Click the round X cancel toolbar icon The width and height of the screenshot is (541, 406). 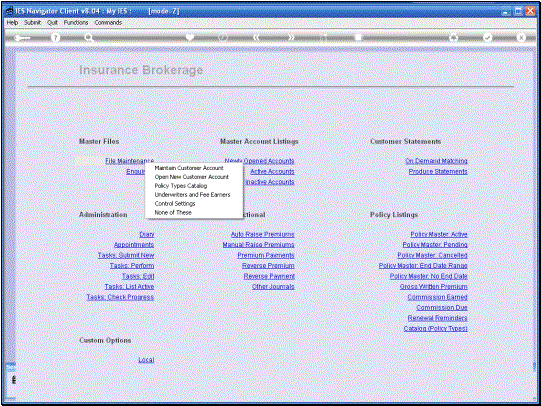521,37
